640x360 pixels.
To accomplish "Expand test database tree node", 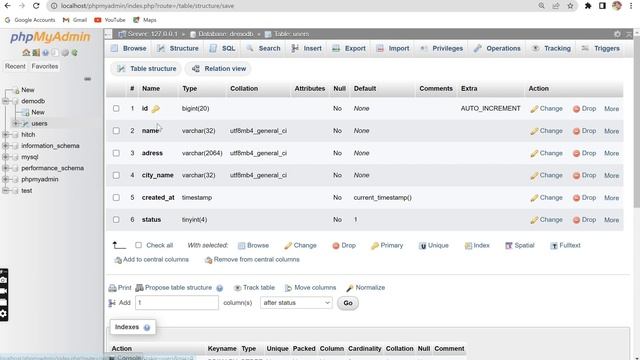I will [x=6, y=191].
